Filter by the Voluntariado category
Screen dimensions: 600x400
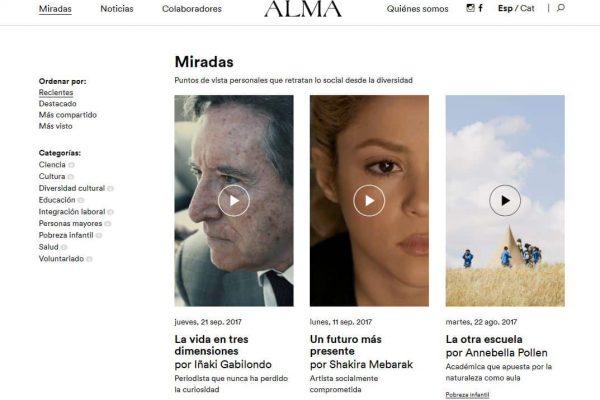click(61, 259)
